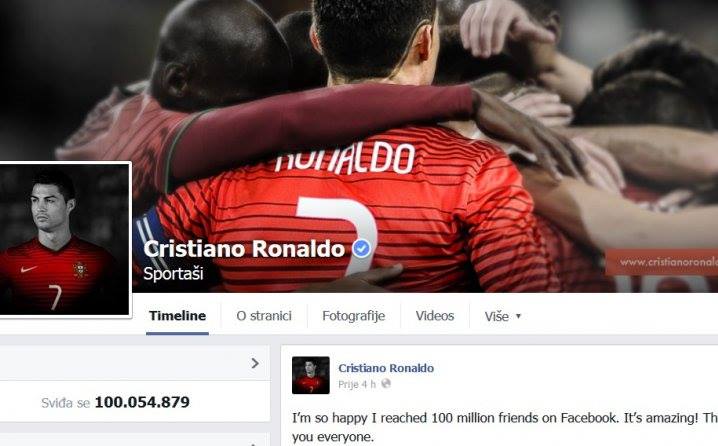718x446 pixels.
Task: Switch to the Timeline tab
Action: [x=177, y=315]
